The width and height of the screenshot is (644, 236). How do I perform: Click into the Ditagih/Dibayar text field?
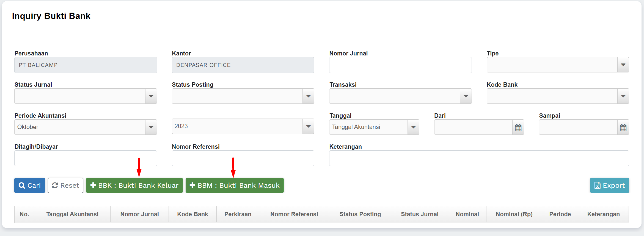tap(86, 158)
